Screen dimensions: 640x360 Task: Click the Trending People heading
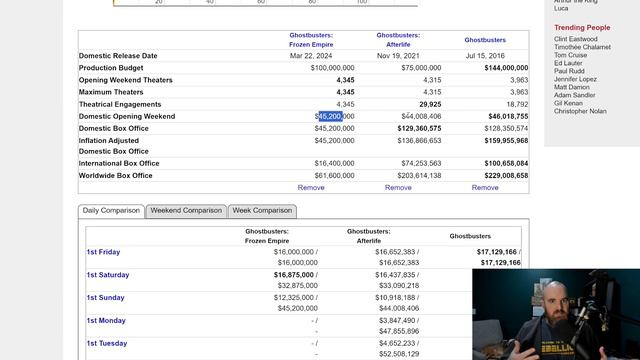(582, 28)
